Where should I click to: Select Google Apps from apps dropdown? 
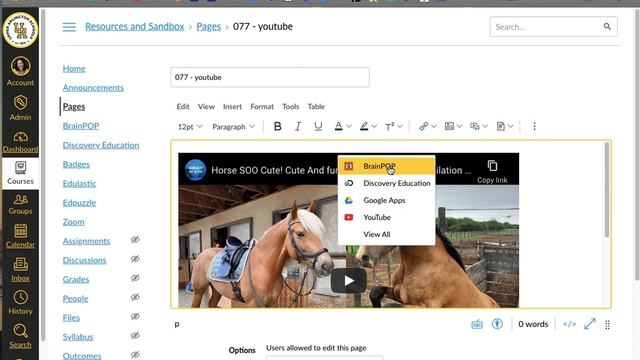pos(387,200)
